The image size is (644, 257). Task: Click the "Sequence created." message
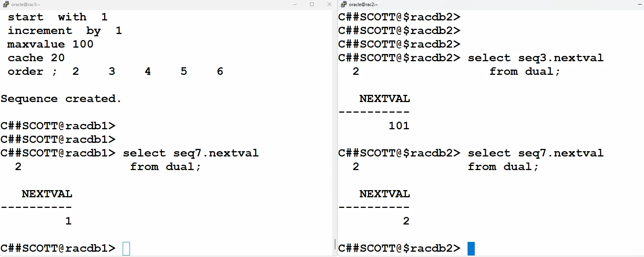point(61,99)
